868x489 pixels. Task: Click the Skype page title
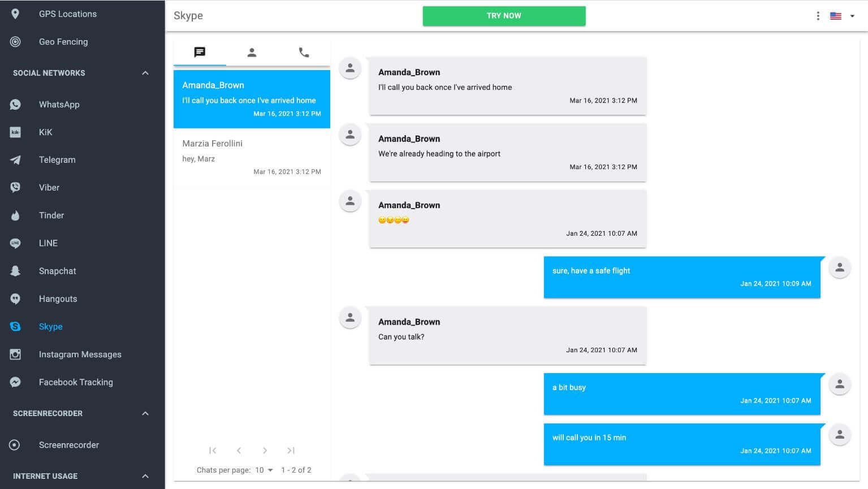click(x=188, y=16)
